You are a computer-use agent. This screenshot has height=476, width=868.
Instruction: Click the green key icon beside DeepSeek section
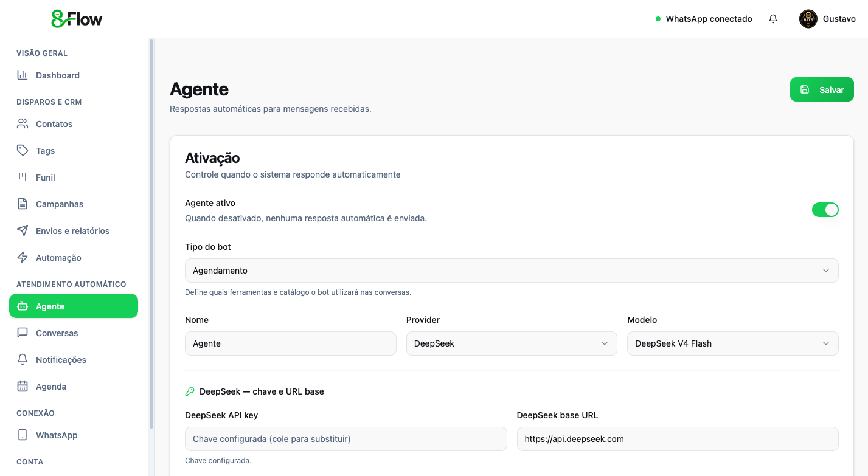(x=190, y=391)
